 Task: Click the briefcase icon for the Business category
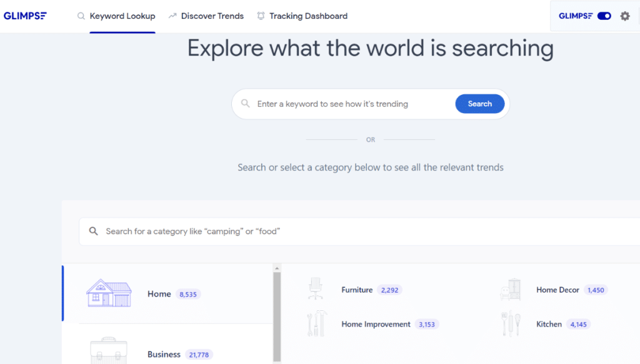[x=108, y=350]
